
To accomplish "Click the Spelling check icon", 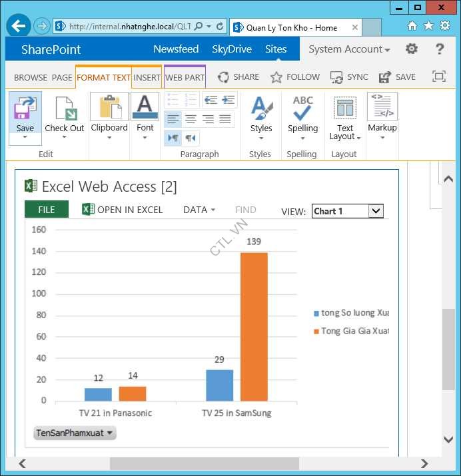I will click(x=302, y=107).
